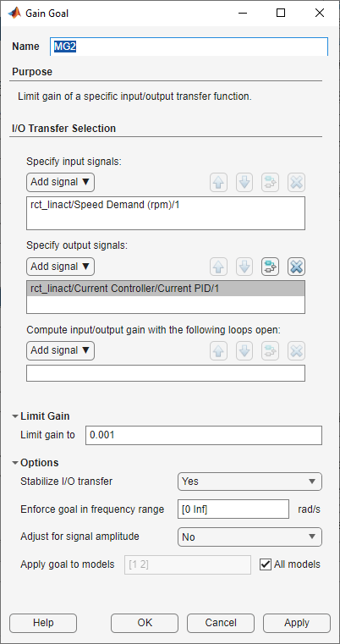The height and width of the screenshot is (644, 340).
Task: Open Adjust for signal amplitude dropdown
Action: 250,537
